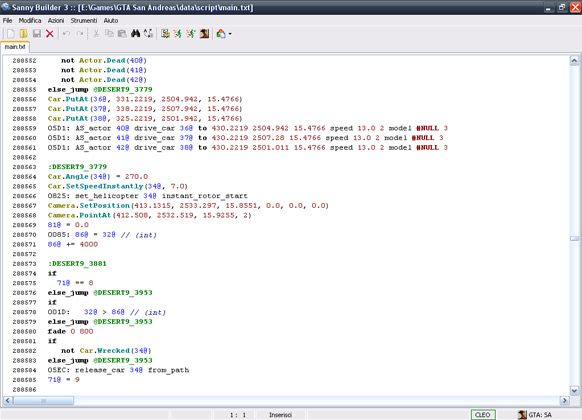This screenshot has height=420, width=582.
Task: Open Replace with the arrows icon
Action: [148, 34]
